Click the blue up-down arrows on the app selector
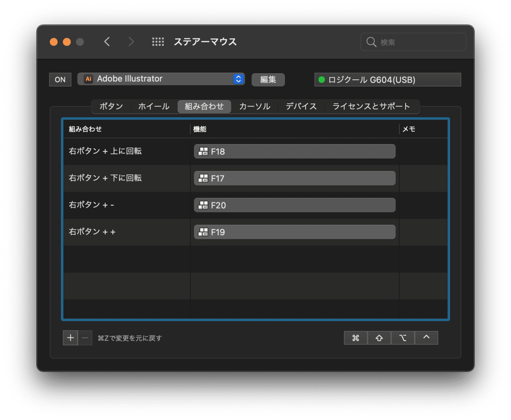511x420 pixels. [x=238, y=79]
